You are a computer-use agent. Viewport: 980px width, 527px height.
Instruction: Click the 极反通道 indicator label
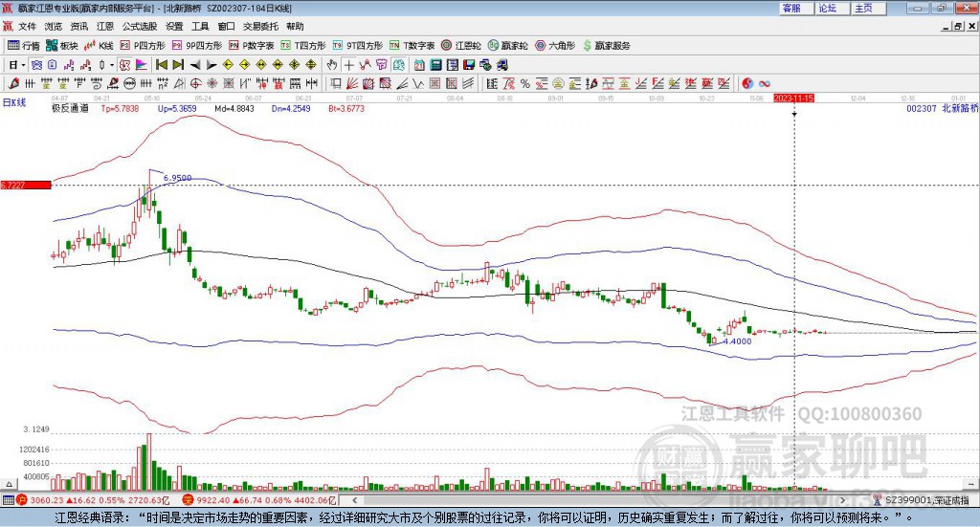click(70, 109)
